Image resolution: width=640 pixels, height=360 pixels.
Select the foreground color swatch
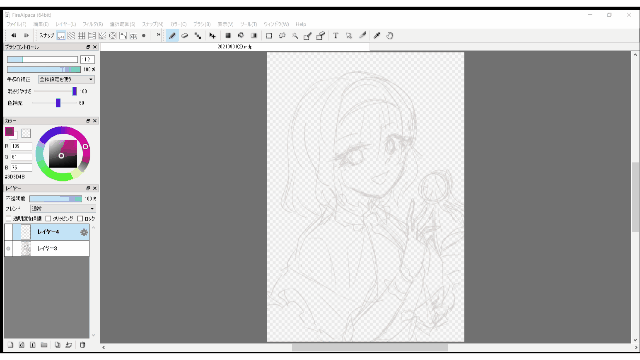point(9,132)
